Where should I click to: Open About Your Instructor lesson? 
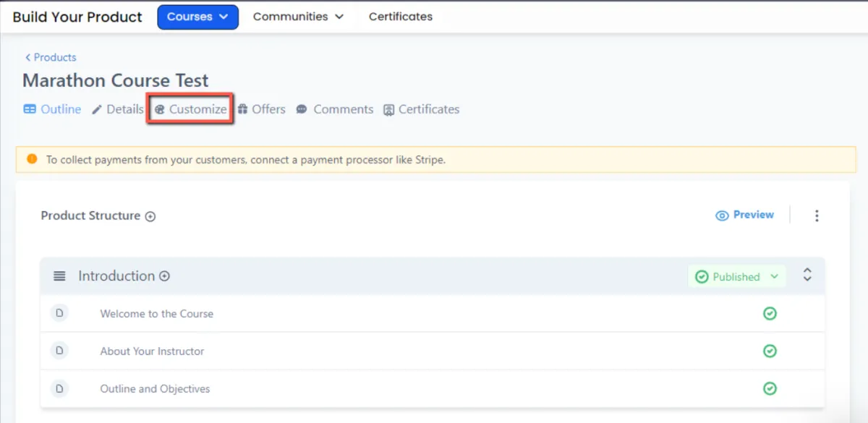[152, 351]
